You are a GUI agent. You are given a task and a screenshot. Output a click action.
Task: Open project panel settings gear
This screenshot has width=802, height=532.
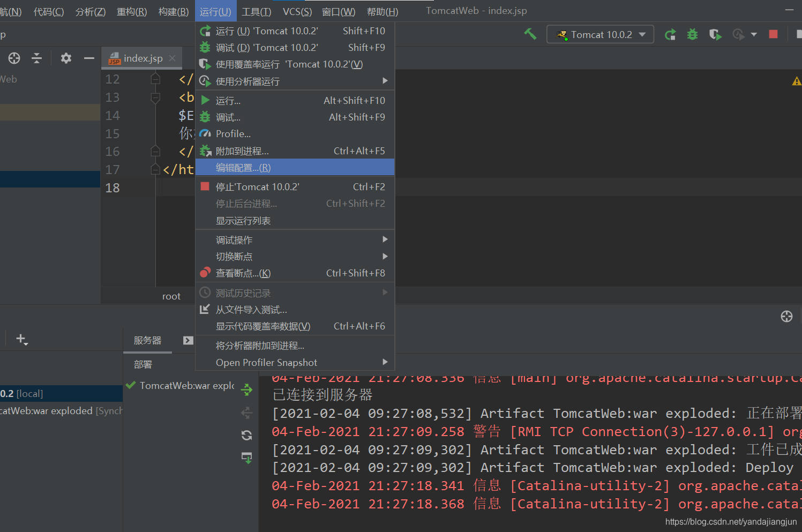(66, 58)
